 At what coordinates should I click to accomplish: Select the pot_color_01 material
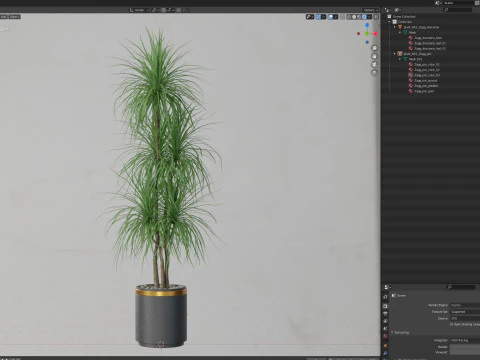click(427, 64)
